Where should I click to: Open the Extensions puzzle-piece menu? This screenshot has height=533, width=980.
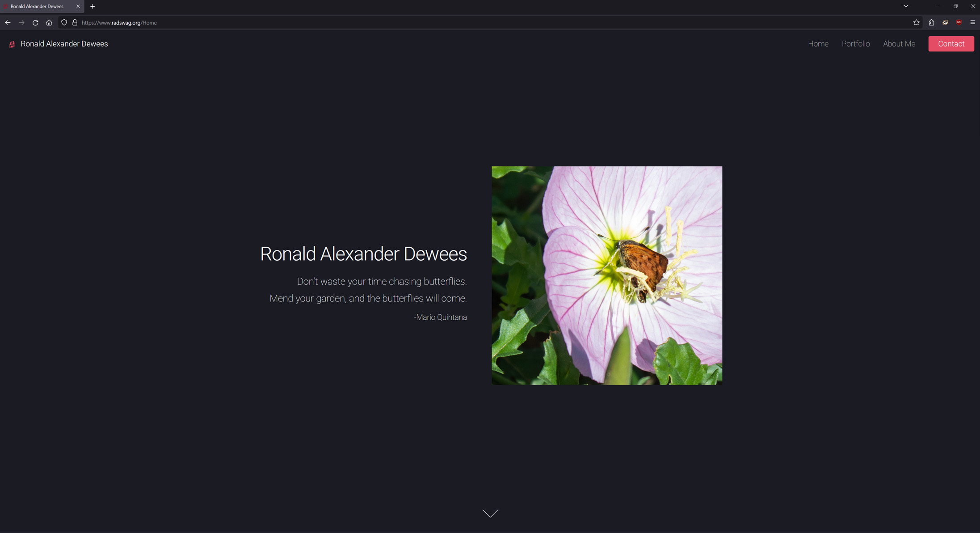click(x=931, y=23)
